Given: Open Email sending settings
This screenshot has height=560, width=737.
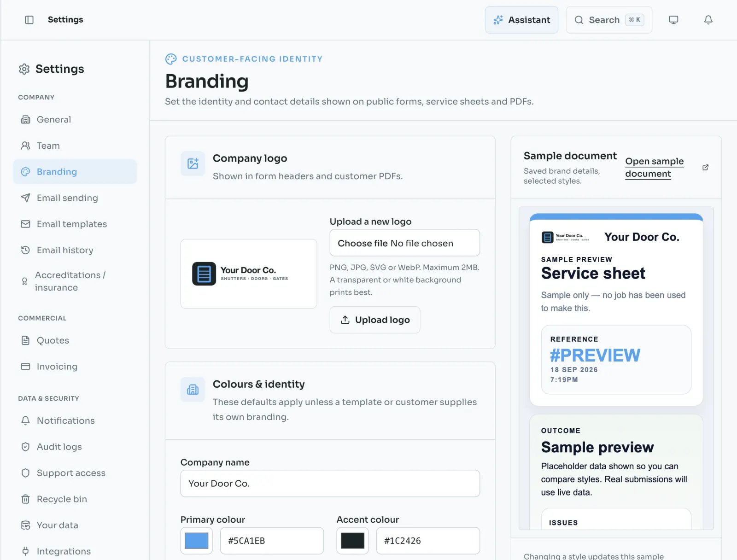Looking at the screenshot, I should click(x=75, y=198).
